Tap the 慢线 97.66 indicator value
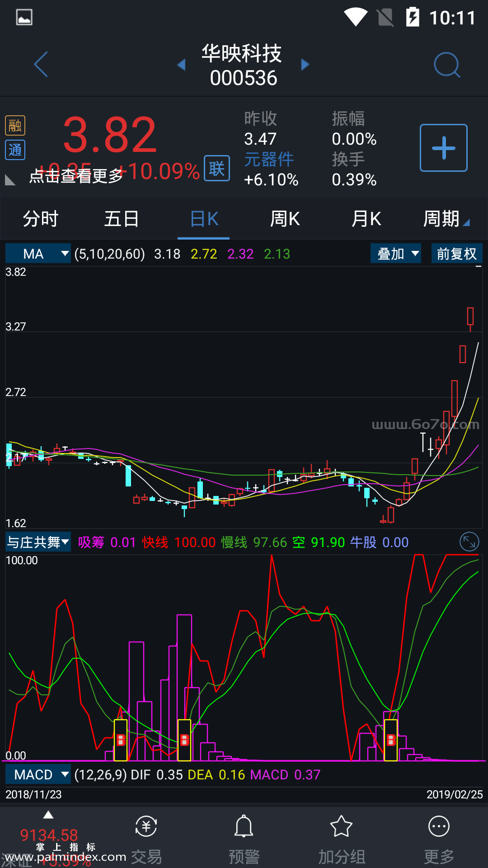488x868 pixels. [254, 542]
